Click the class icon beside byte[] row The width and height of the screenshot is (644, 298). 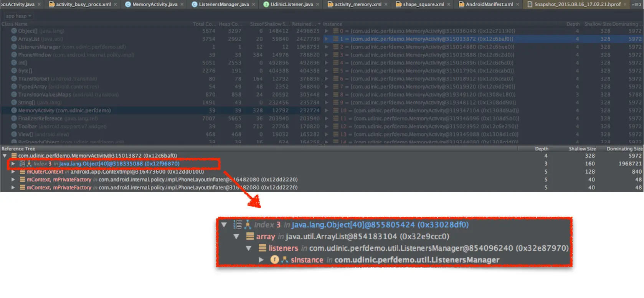pos(14,71)
